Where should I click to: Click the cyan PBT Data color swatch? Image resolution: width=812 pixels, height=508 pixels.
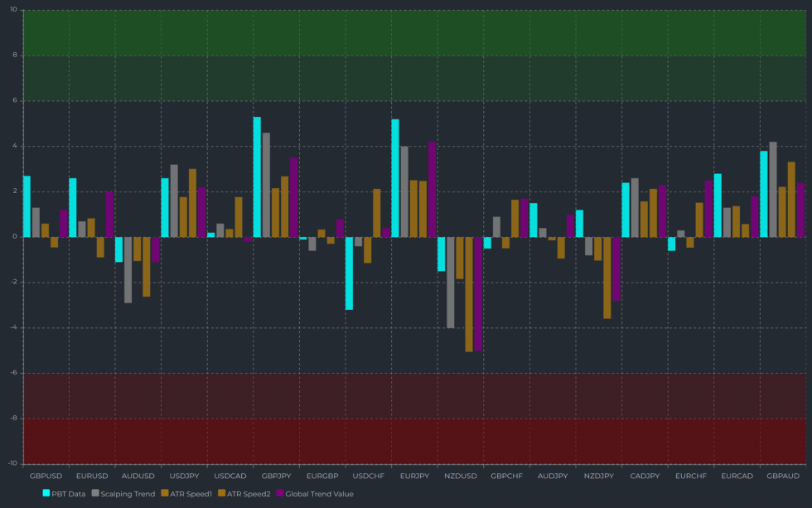46,493
